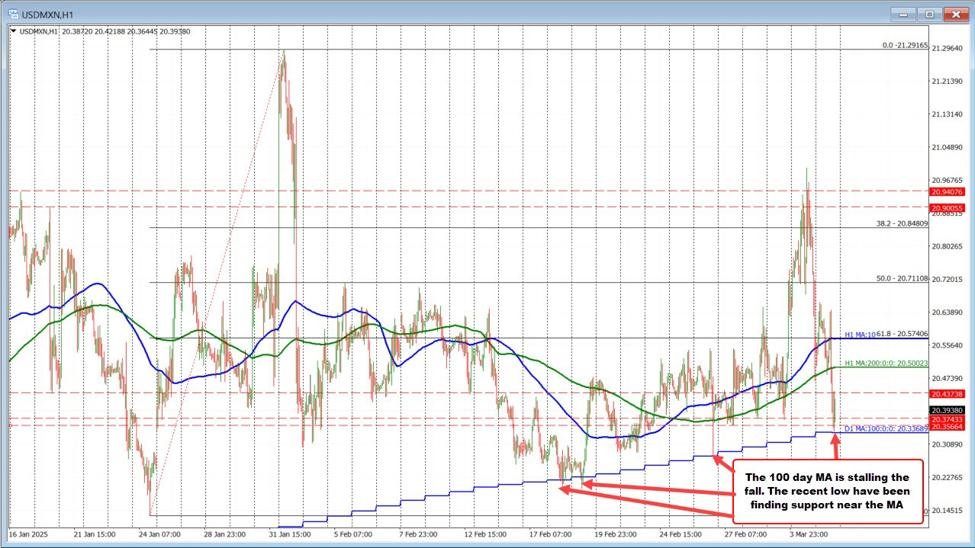
Task: Close the USDMXN.H1 chart window
Action: [953, 14]
